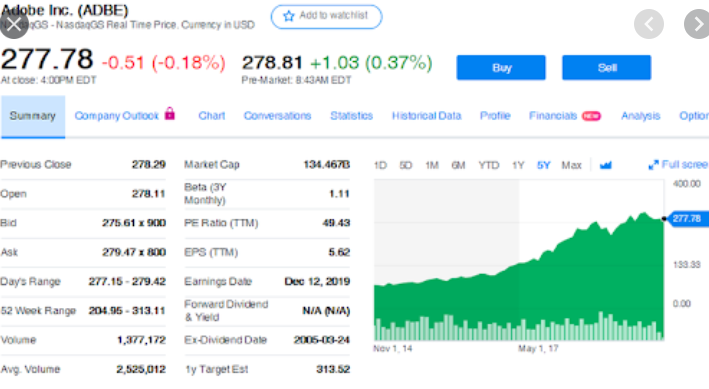The image size is (709, 389).
Task: Click the Market Cap label
Action: 212,165
